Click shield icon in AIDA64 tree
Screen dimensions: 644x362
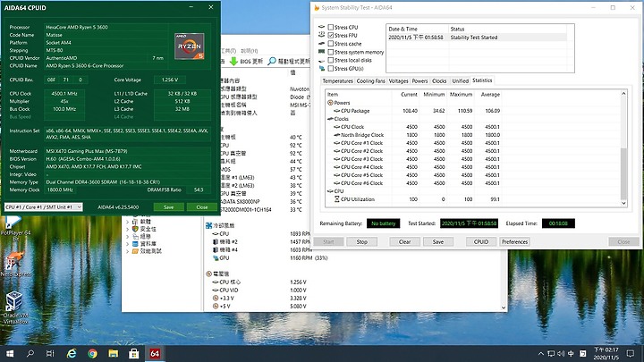pos(135,229)
